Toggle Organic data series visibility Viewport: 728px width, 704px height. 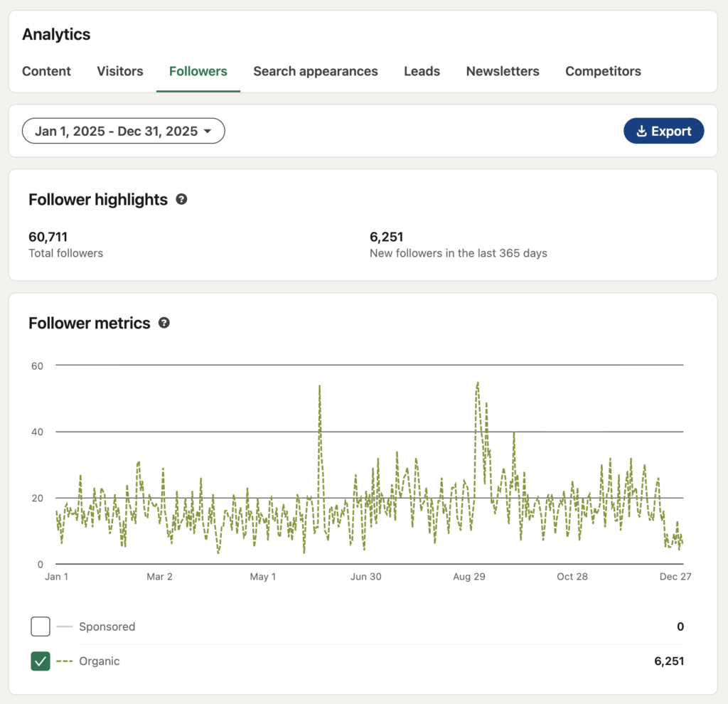(x=41, y=661)
